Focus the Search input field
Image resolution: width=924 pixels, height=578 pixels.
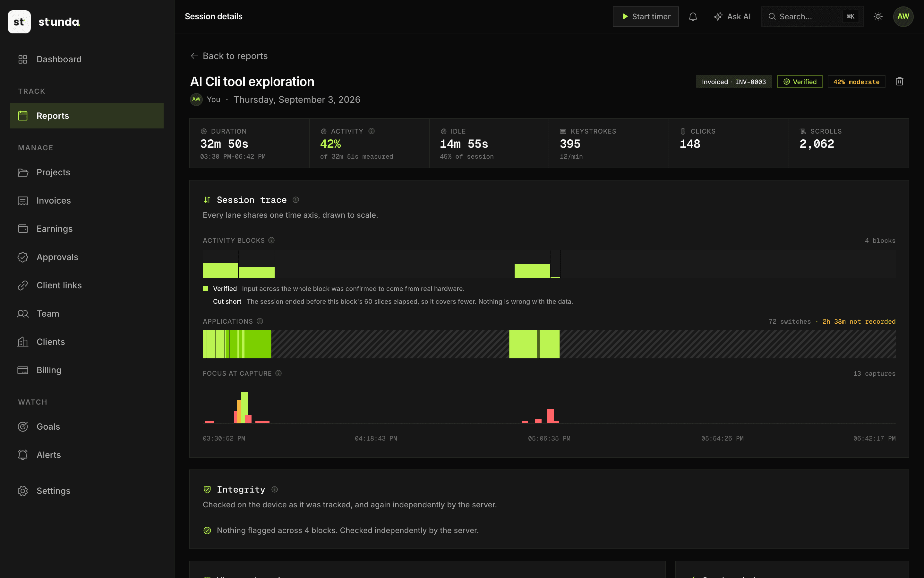coord(812,16)
